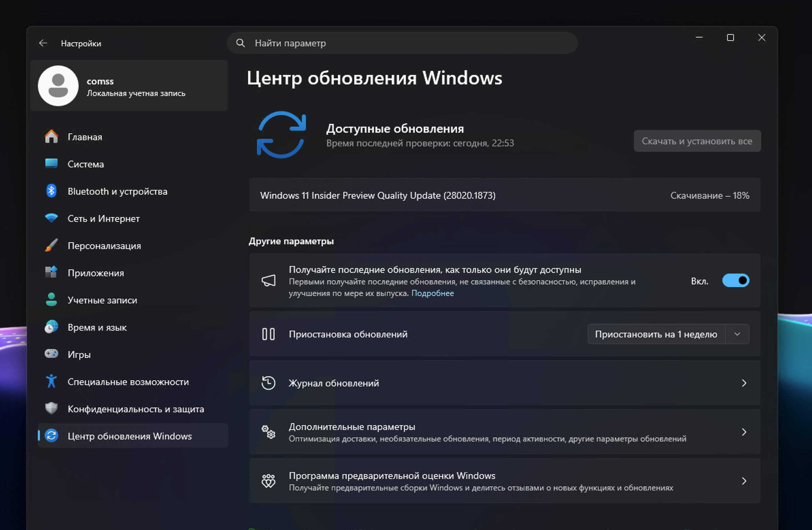Click Скачать и установить все button
Viewport: 812px width, 530px height.
pyautogui.click(x=697, y=141)
